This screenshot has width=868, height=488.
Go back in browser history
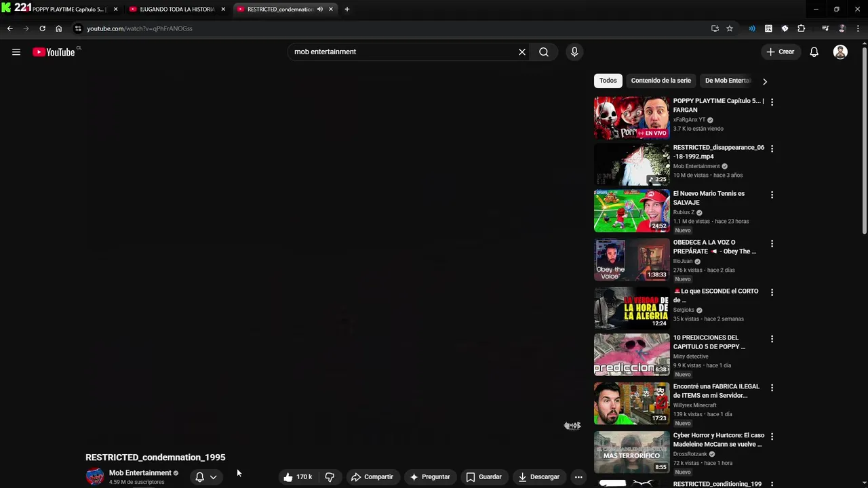[9, 28]
